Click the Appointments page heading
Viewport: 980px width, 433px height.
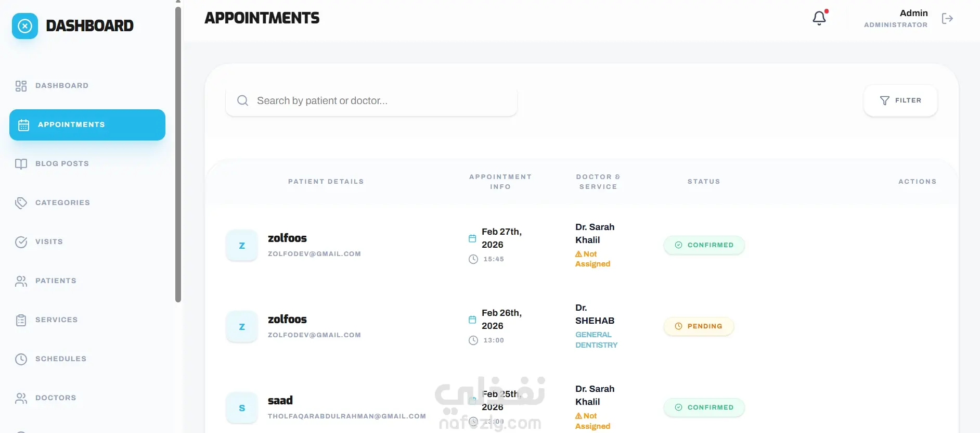(x=262, y=18)
